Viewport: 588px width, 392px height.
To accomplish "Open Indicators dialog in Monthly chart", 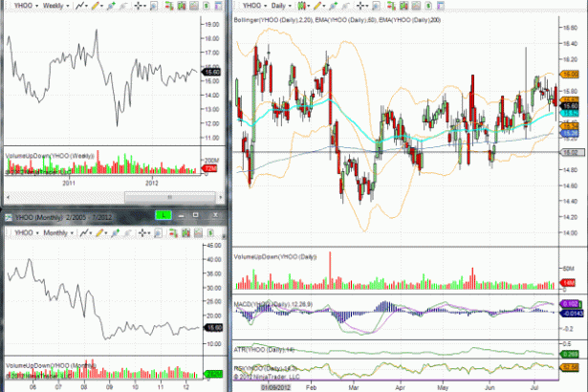I will tap(198, 233).
